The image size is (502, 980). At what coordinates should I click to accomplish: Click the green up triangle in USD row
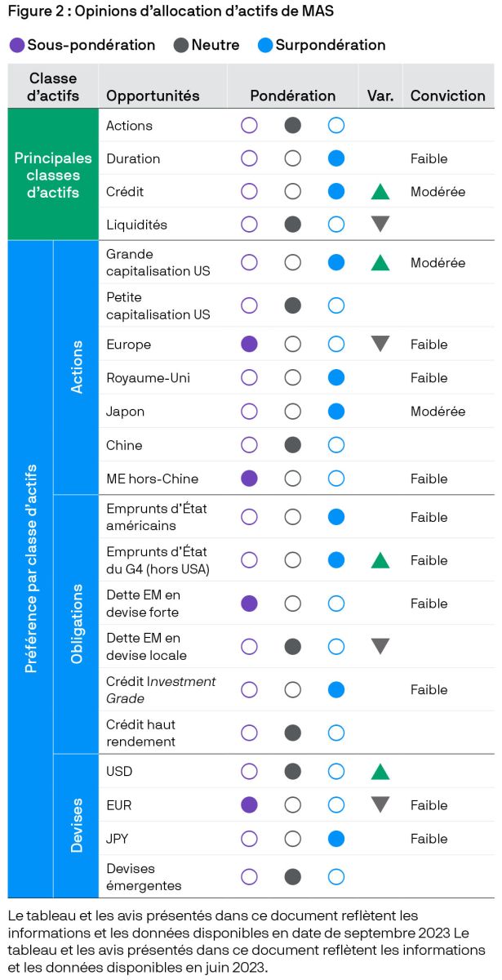point(380,772)
